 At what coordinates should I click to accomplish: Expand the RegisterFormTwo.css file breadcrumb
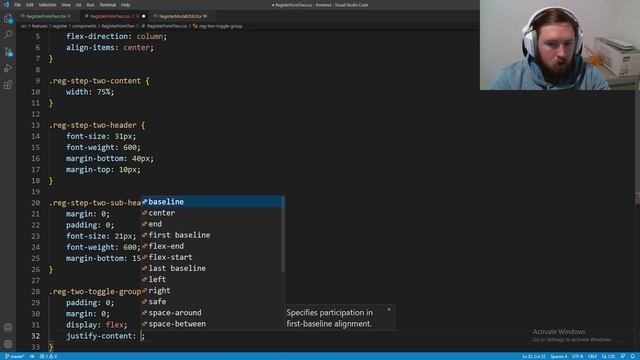[x=164, y=26]
